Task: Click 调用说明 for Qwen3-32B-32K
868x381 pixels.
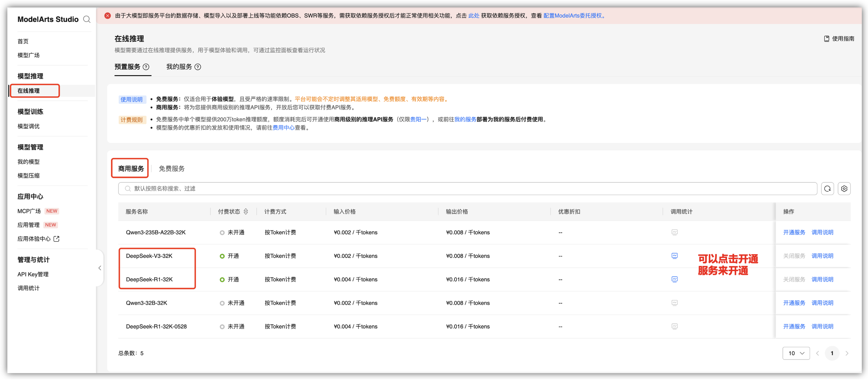Action: 823,303
